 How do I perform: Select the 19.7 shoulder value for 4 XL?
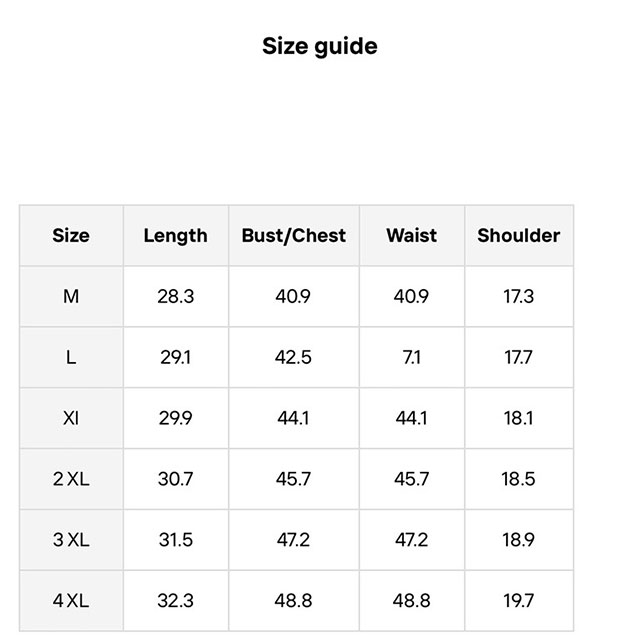pyautogui.click(x=518, y=601)
